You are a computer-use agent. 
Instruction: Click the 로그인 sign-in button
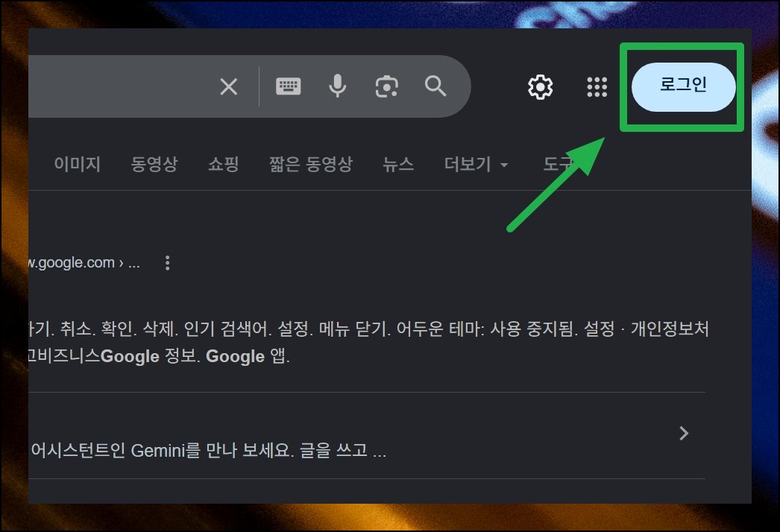[683, 87]
